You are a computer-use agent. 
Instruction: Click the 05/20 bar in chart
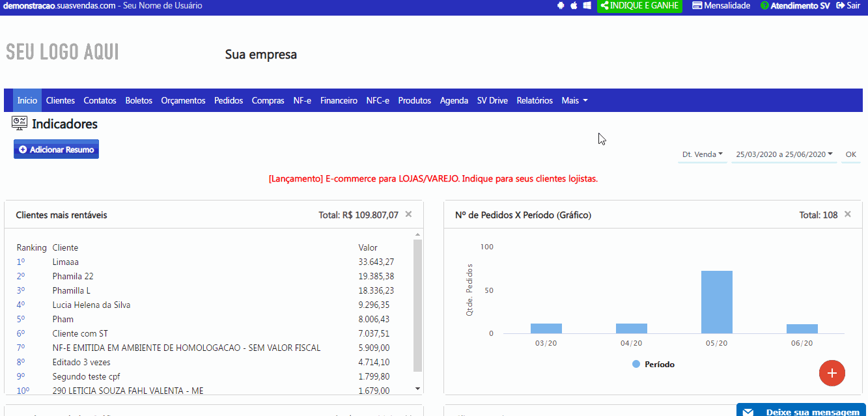click(x=717, y=302)
